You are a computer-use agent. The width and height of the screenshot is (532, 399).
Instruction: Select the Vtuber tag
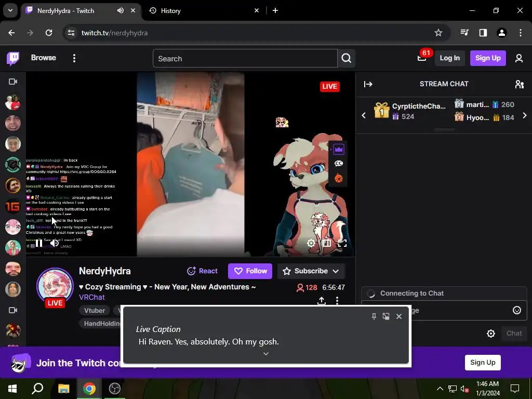[95, 311]
